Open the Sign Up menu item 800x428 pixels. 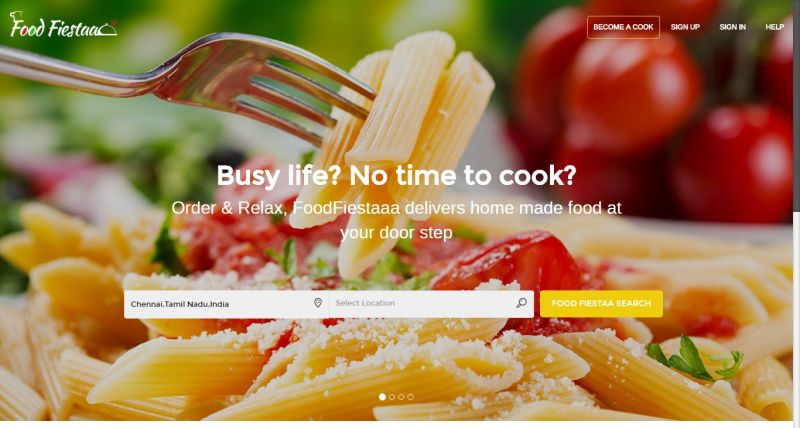pos(685,27)
